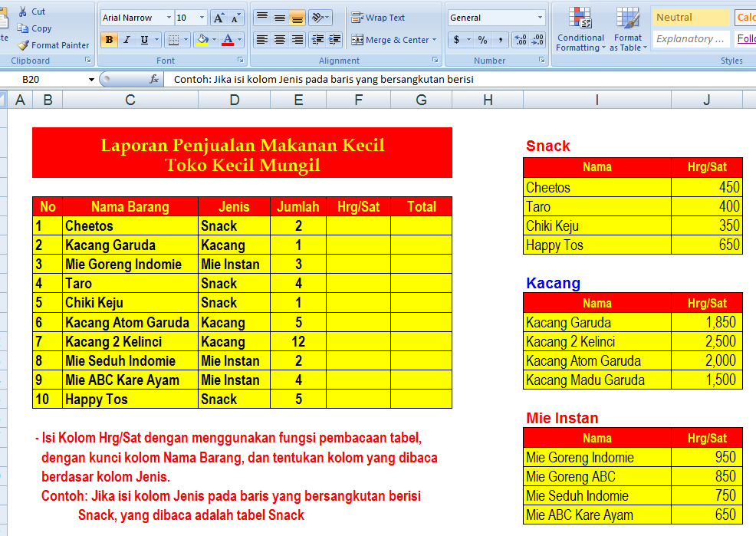
Task: Click into the formula bar text
Action: (323, 80)
